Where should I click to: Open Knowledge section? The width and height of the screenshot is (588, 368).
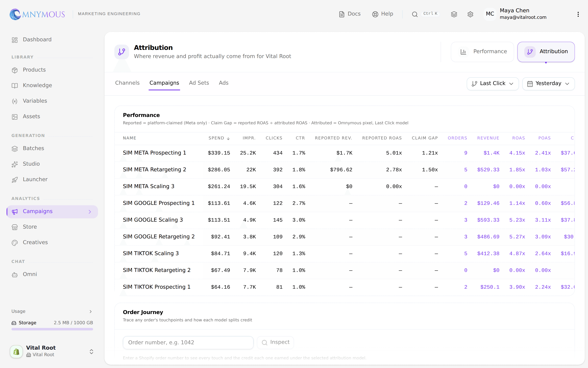52,85
